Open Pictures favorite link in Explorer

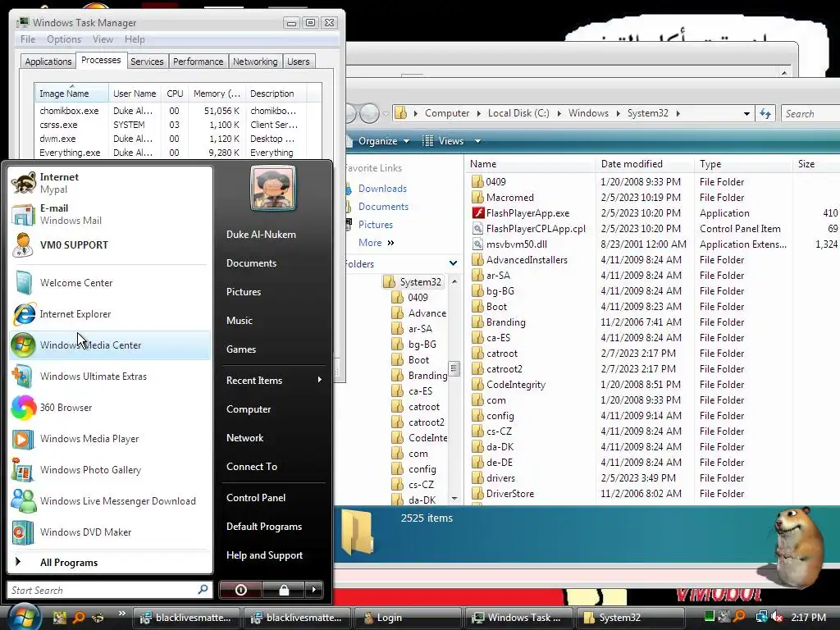[376, 225]
